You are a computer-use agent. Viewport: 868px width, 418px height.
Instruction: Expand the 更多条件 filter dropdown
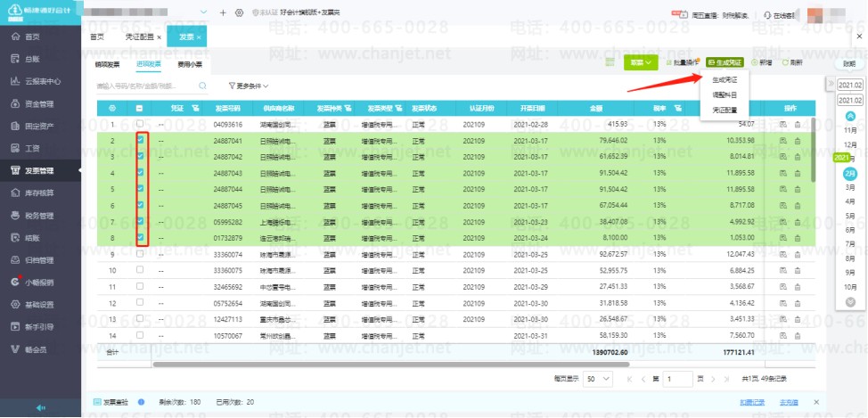pyautogui.click(x=249, y=86)
